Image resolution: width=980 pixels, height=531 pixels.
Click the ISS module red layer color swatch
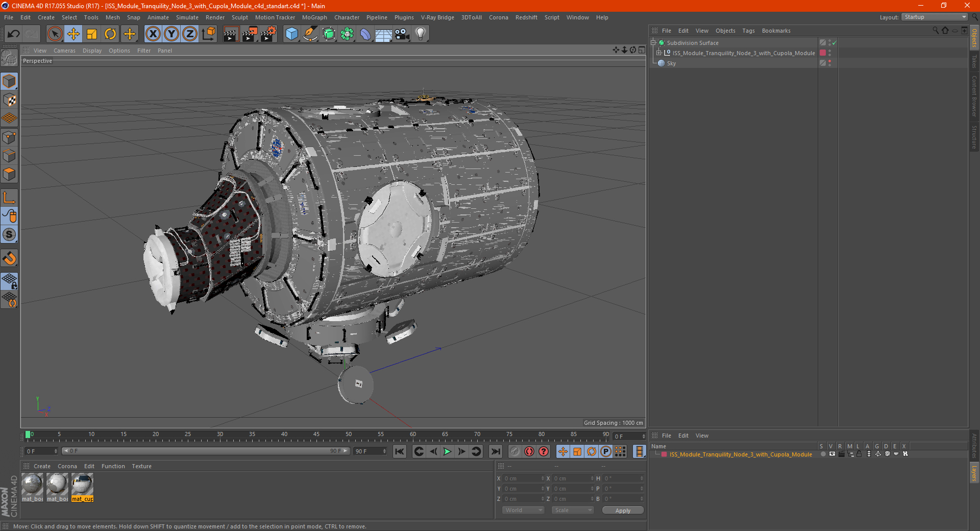tap(823, 53)
